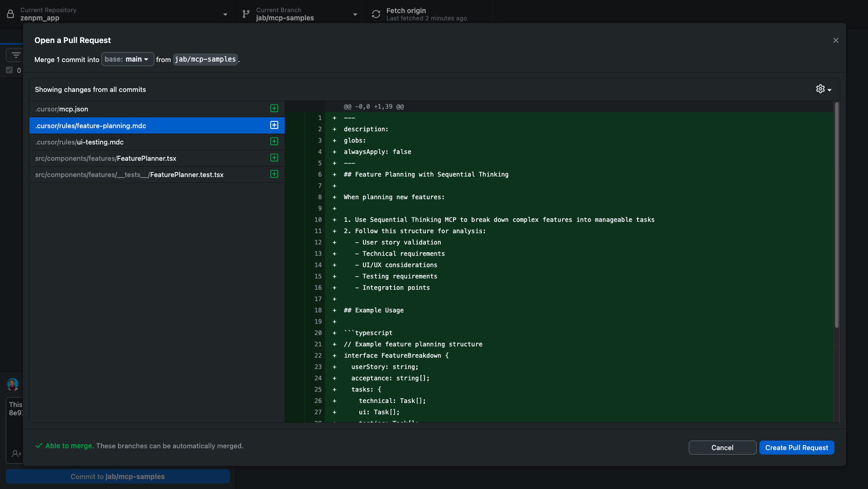Click diff line 'alwaysApply: false'

tap(377, 152)
